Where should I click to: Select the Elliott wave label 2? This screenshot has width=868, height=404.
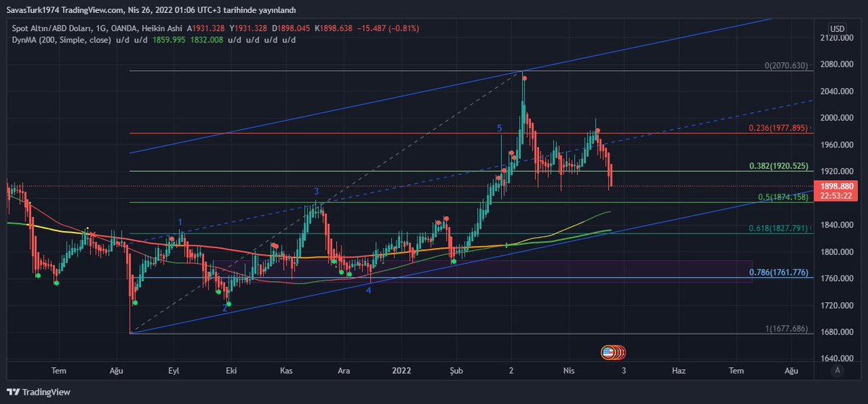point(224,309)
